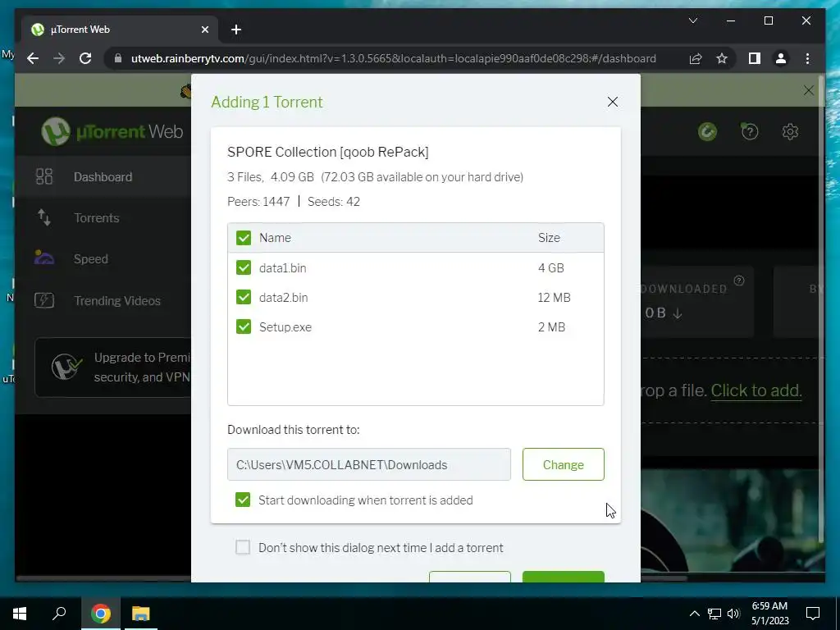Select the µTorrent Web tab
Viewport: 840px width, 630px height.
[x=120, y=30]
